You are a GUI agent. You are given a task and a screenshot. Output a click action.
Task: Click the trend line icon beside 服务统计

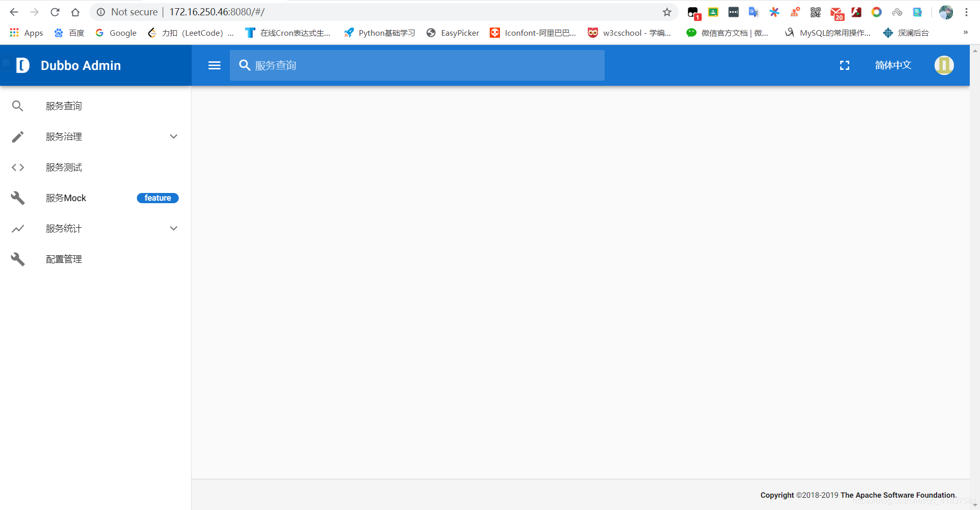coord(18,229)
